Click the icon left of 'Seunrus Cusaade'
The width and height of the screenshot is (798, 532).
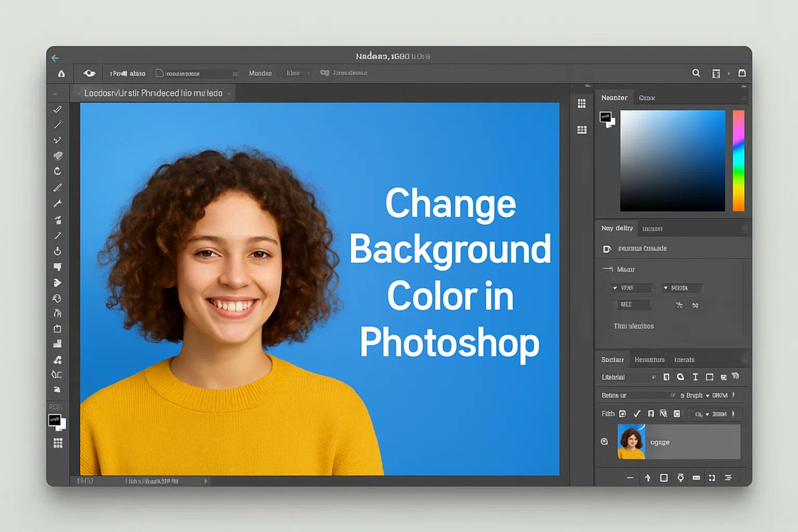(606, 249)
